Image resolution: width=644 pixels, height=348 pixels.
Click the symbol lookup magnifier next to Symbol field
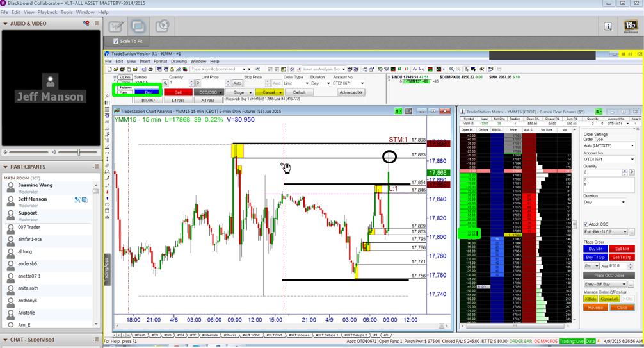point(165,83)
